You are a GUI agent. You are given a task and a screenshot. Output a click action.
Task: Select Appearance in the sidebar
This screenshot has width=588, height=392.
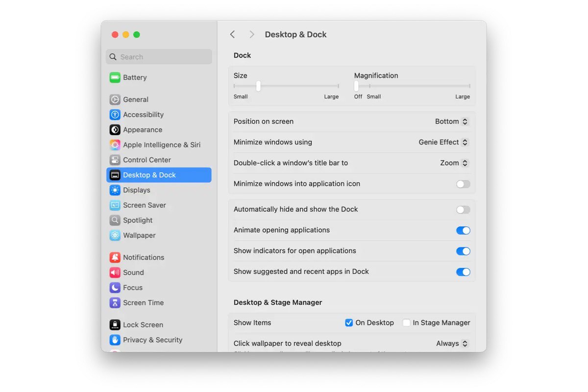(x=159, y=130)
